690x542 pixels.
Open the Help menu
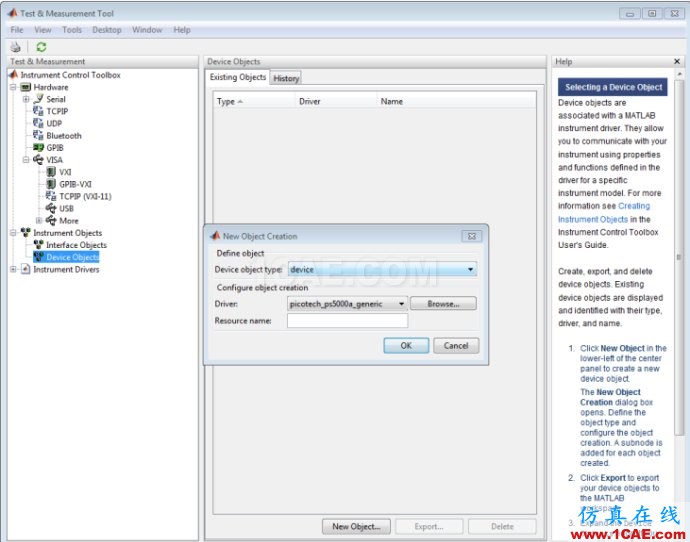[x=182, y=30]
